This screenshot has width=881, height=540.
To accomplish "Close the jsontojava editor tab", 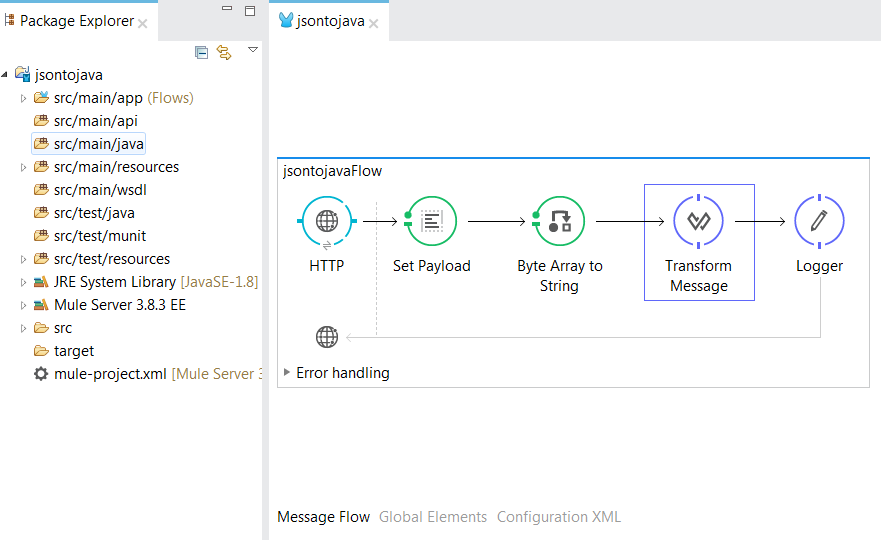I will click(374, 23).
